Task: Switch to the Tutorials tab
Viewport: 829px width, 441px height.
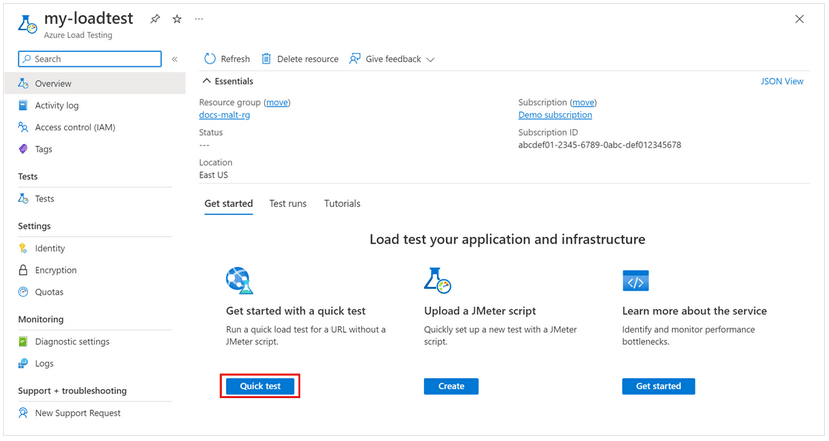Action: pos(342,204)
